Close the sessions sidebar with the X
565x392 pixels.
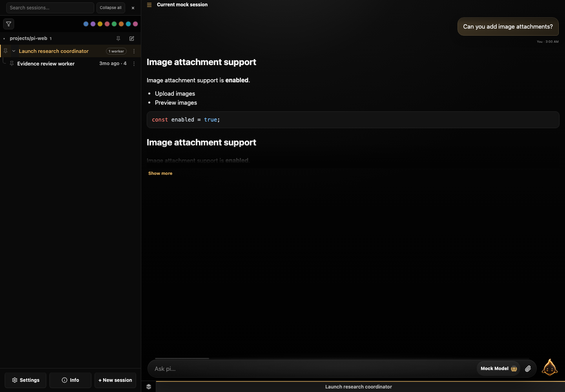tap(133, 8)
